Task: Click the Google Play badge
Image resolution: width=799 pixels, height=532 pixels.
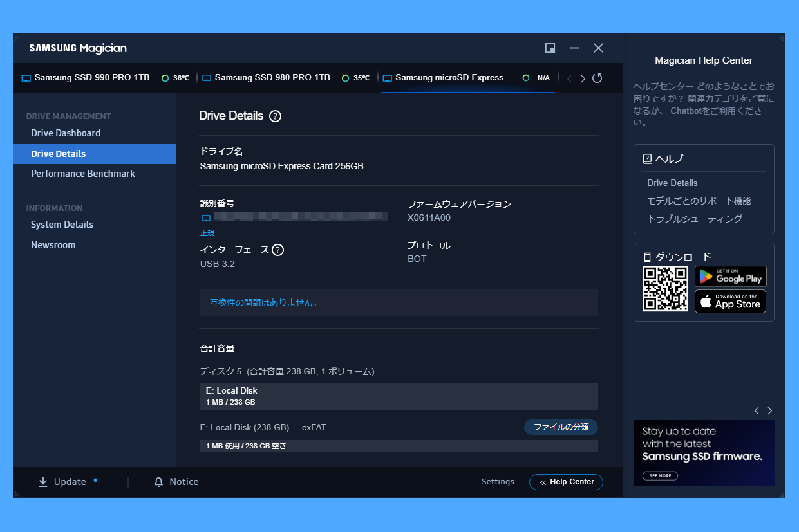Action: click(x=730, y=277)
